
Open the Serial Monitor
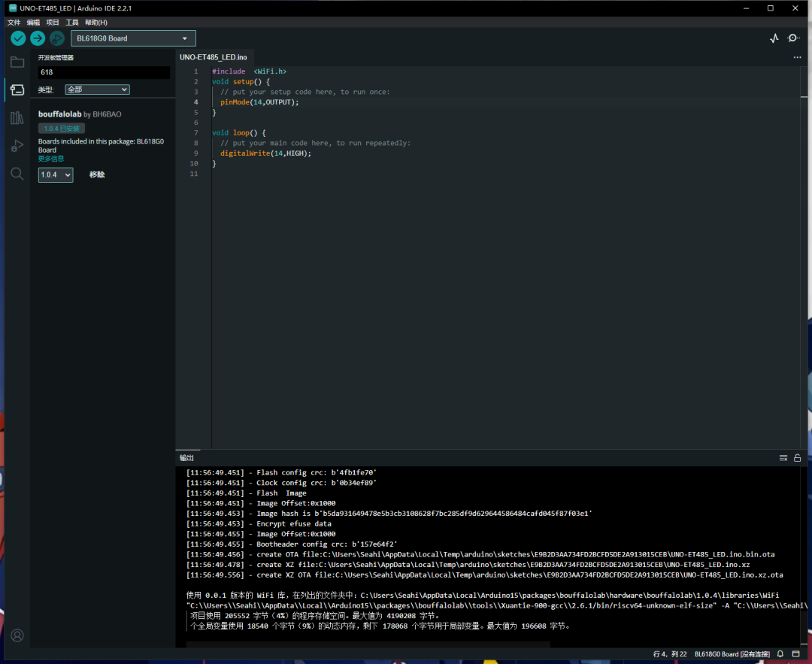pyautogui.click(x=793, y=38)
